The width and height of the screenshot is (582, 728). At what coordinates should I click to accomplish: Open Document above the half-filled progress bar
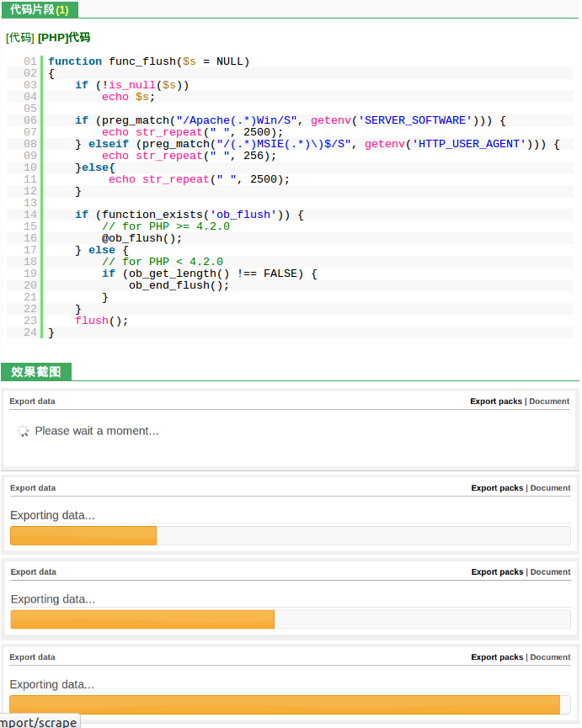tap(550, 572)
